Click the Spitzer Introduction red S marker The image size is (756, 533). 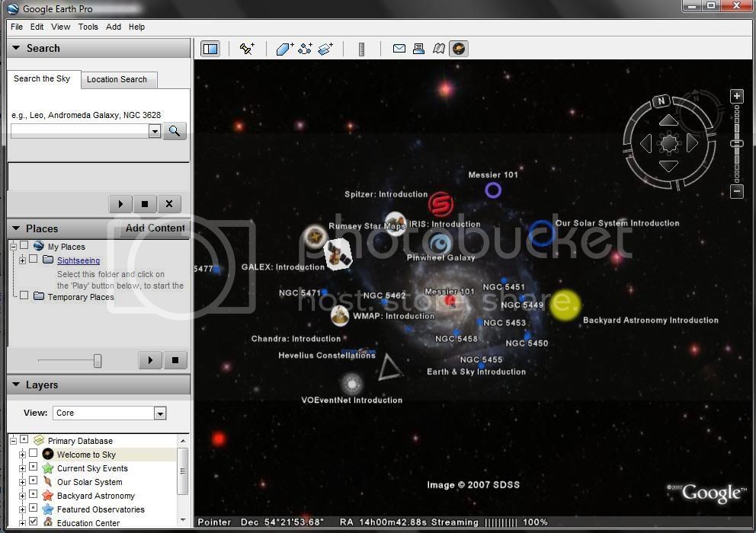[440, 205]
